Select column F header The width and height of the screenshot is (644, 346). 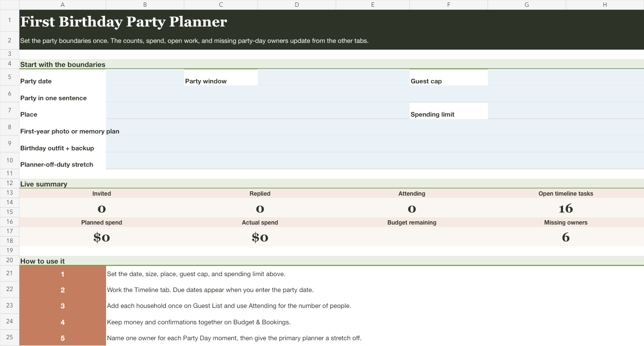[449, 5]
